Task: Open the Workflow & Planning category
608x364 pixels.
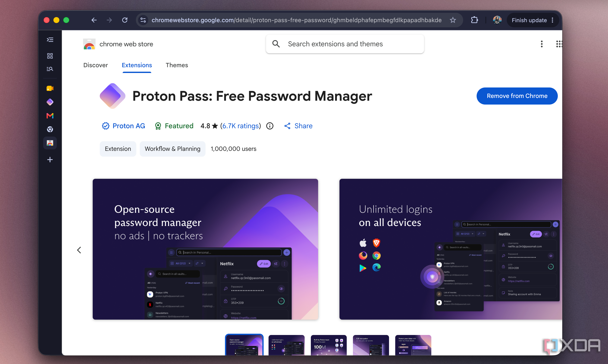Action: coord(172,149)
